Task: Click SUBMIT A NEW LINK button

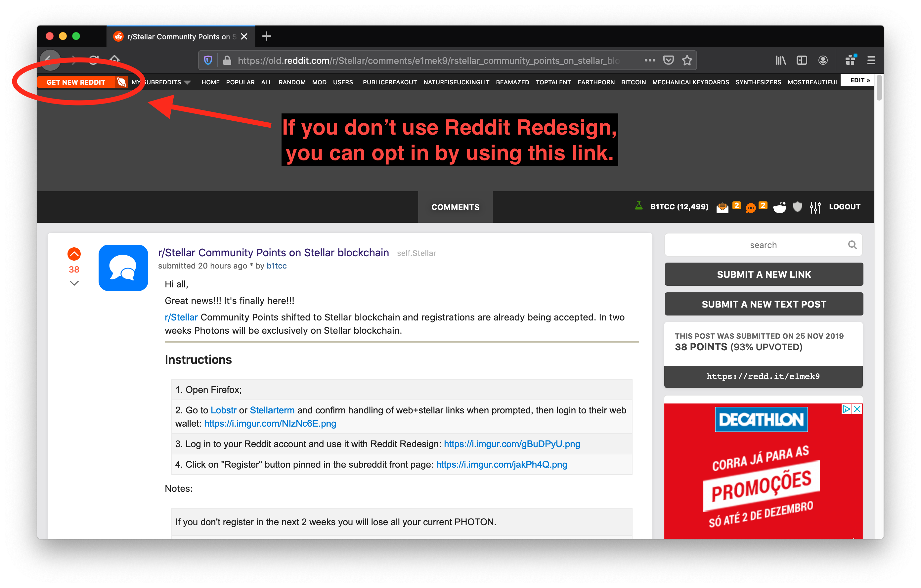Action: [763, 274]
